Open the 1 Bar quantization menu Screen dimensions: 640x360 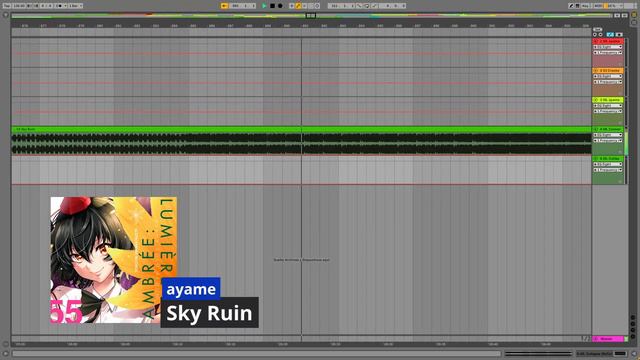point(75,6)
